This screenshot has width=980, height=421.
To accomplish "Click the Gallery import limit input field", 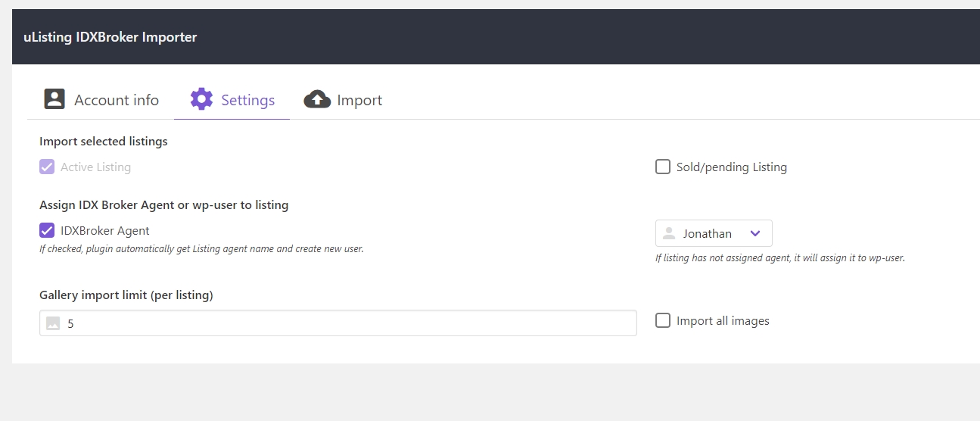I will point(338,323).
